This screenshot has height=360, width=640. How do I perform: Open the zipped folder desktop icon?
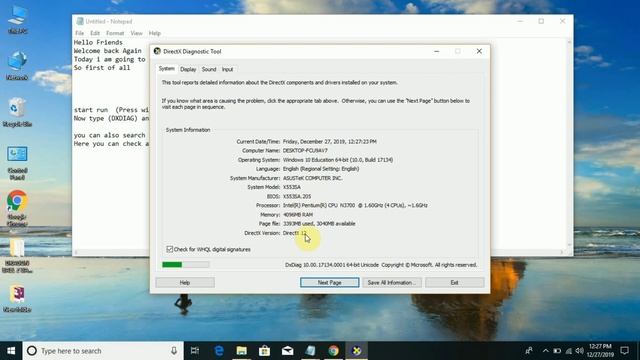tap(17, 255)
